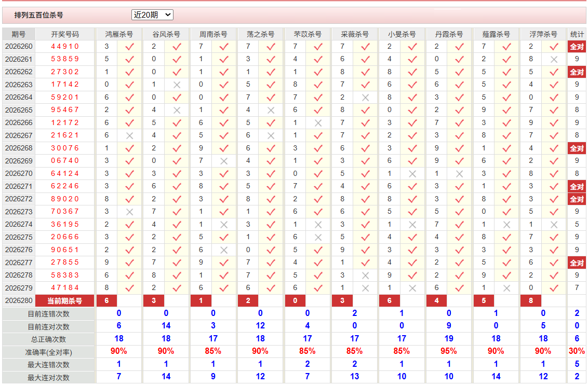
Task: Click 谷风 cross mark in row 2026263
Action: (x=177, y=85)
